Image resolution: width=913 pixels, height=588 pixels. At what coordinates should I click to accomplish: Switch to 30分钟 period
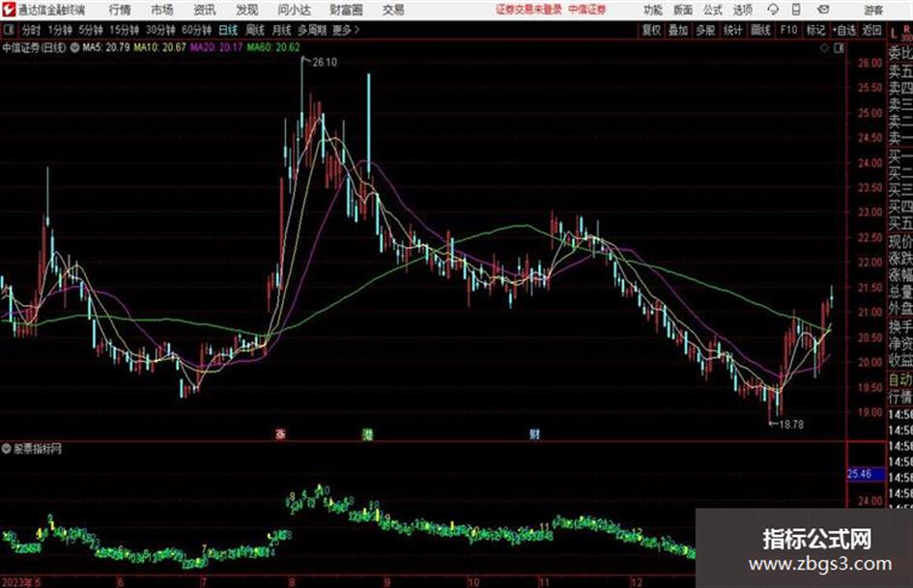click(160, 30)
